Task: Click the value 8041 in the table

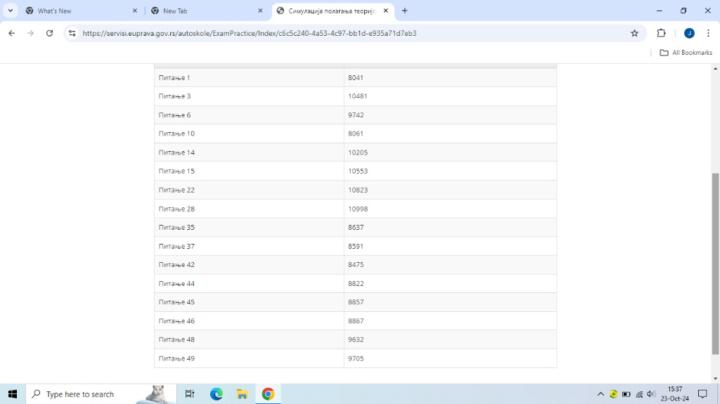Action: click(355, 78)
